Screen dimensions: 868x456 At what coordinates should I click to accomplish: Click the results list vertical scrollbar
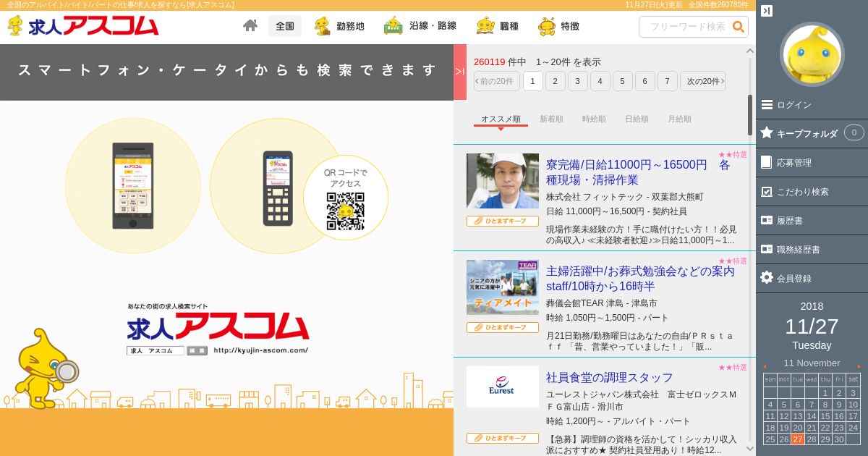[750, 114]
